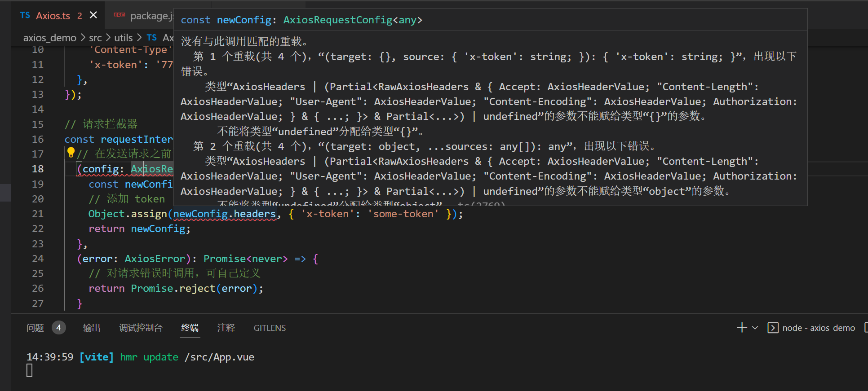Open the GITLENS panel tab
Screen dimensions: 868x391
(270, 328)
